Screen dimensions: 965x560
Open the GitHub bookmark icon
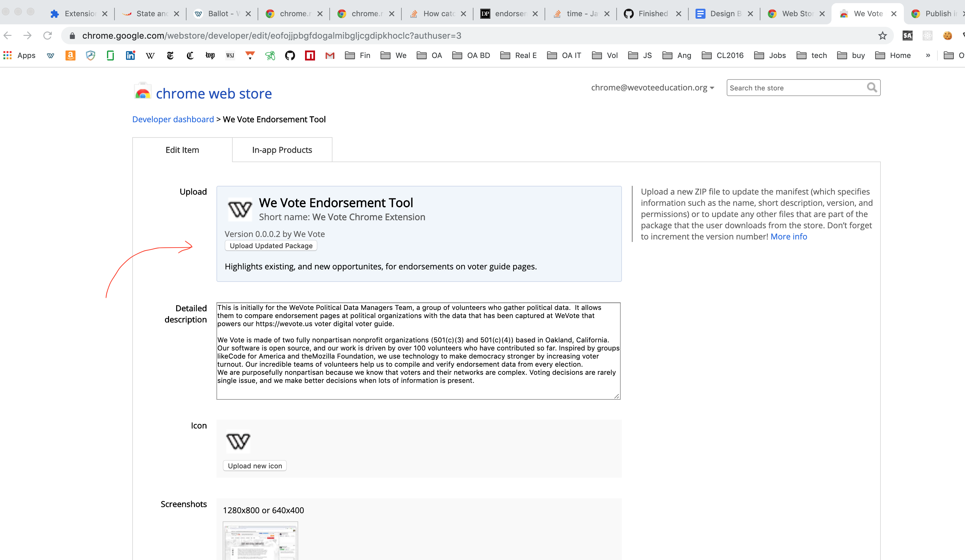click(290, 56)
